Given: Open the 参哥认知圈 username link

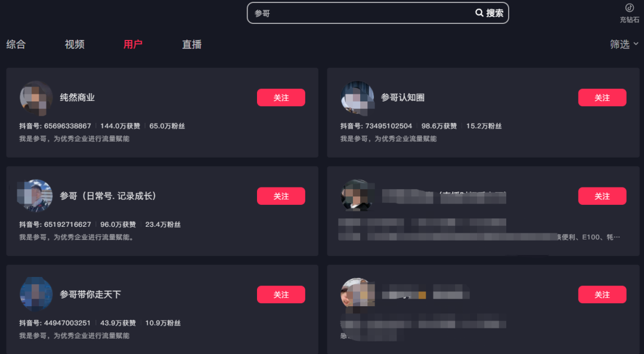Looking at the screenshot, I should (402, 97).
